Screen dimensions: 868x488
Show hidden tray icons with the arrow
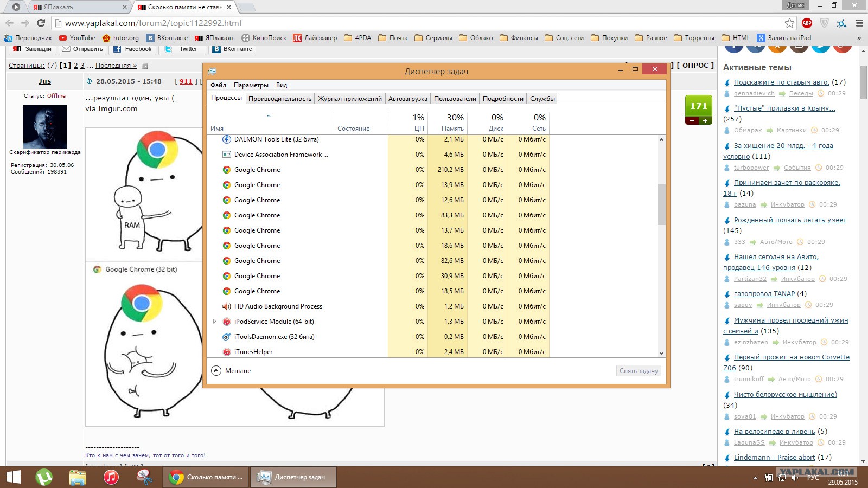coord(755,478)
